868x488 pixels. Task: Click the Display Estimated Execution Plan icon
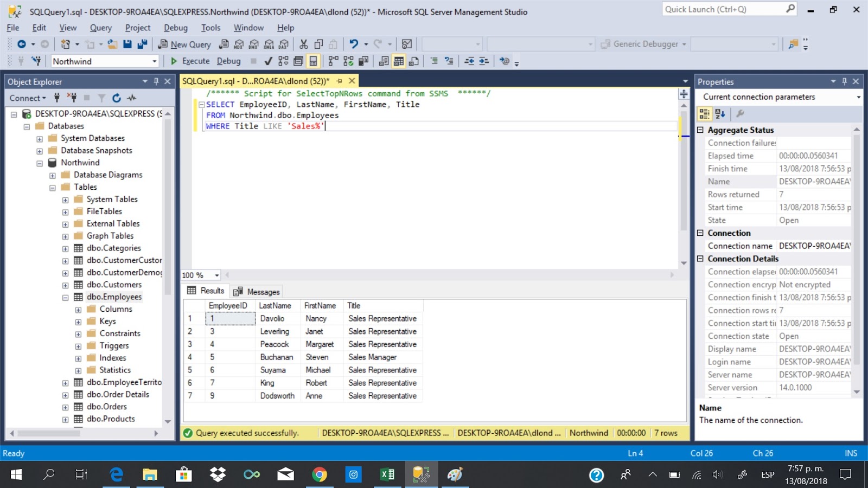tap(284, 61)
